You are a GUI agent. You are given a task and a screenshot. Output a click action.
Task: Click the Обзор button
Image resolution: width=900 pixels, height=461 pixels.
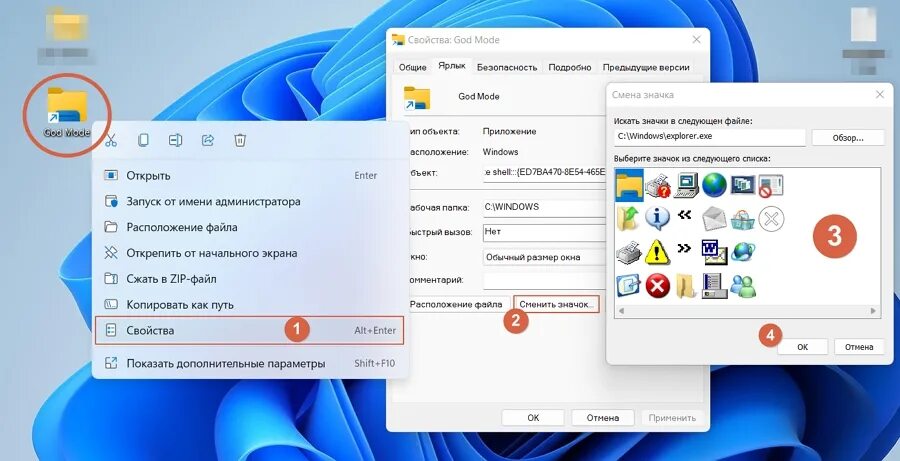click(x=847, y=138)
